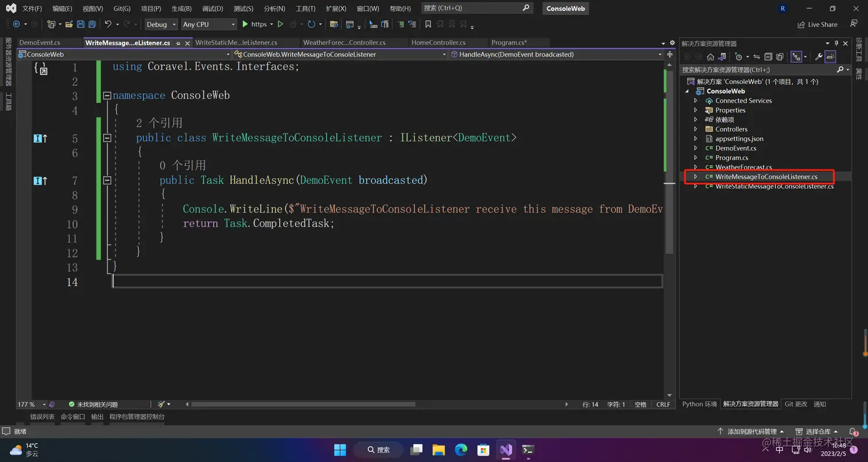Toggle pin on WriteMessage...eListener.cs tab
This screenshot has height=462, width=868.
[178, 43]
